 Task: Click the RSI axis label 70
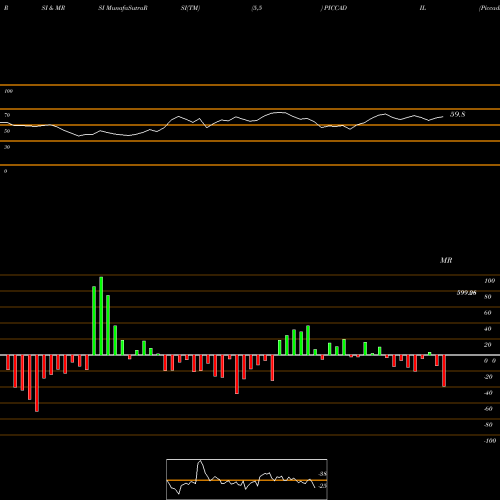pos(7,115)
